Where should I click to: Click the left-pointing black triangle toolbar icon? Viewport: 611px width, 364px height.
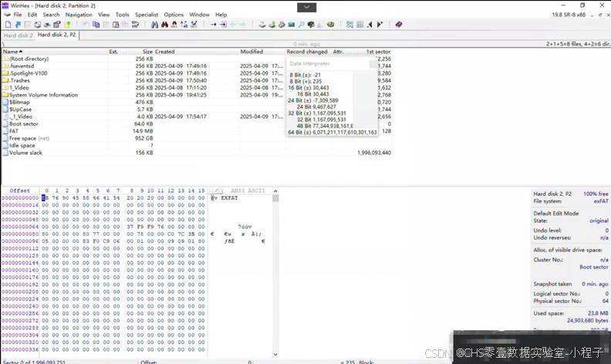pos(370,24)
